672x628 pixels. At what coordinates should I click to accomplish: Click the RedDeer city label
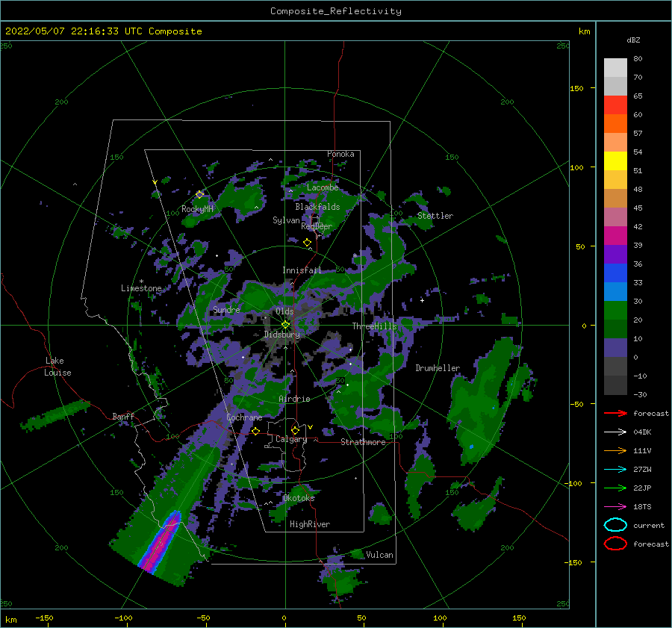pyautogui.click(x=317, y=226)
